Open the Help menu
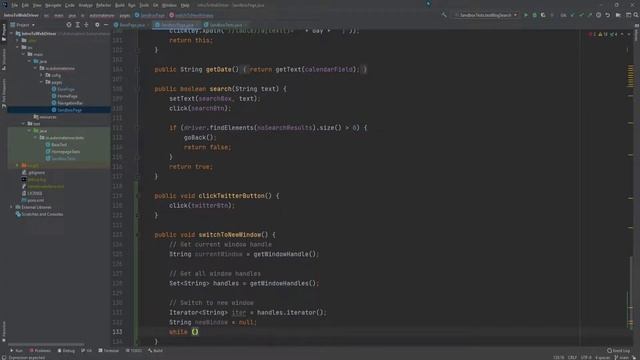Viewport: 640px width, 360px height. point(185,5)
